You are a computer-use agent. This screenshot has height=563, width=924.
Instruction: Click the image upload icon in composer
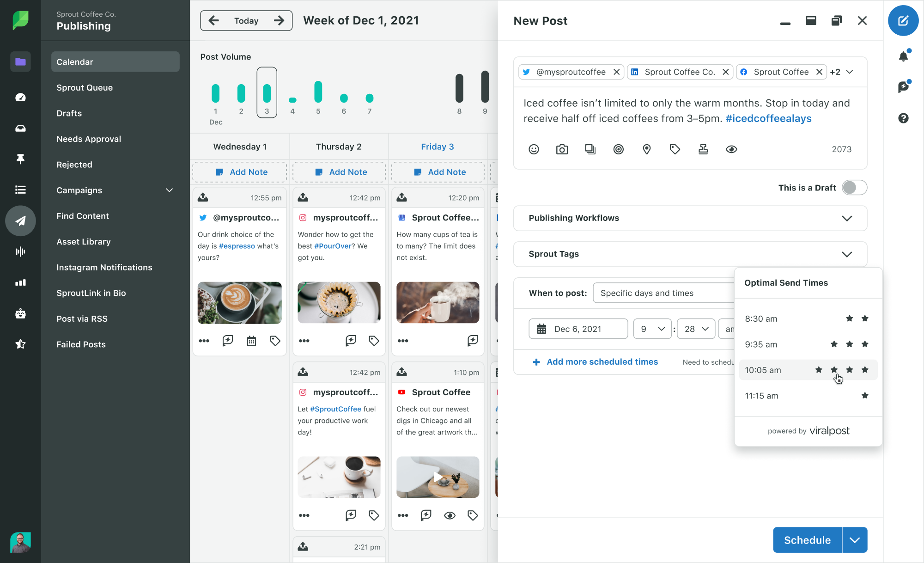tap(562, 148)
